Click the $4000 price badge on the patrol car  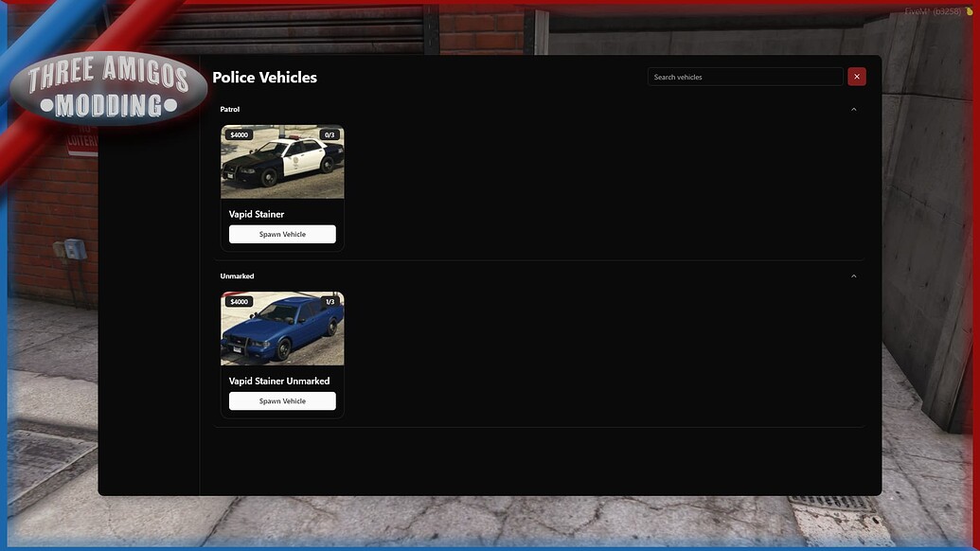point(238,133)
